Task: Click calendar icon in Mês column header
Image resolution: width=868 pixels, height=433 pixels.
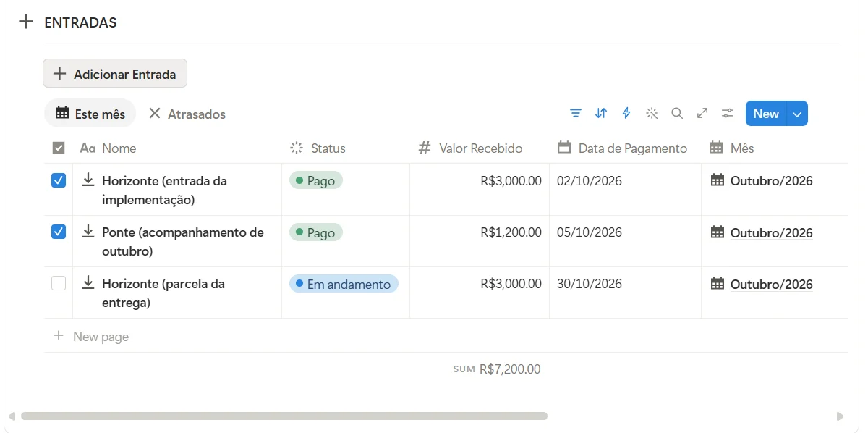Action: click(716, 148)
